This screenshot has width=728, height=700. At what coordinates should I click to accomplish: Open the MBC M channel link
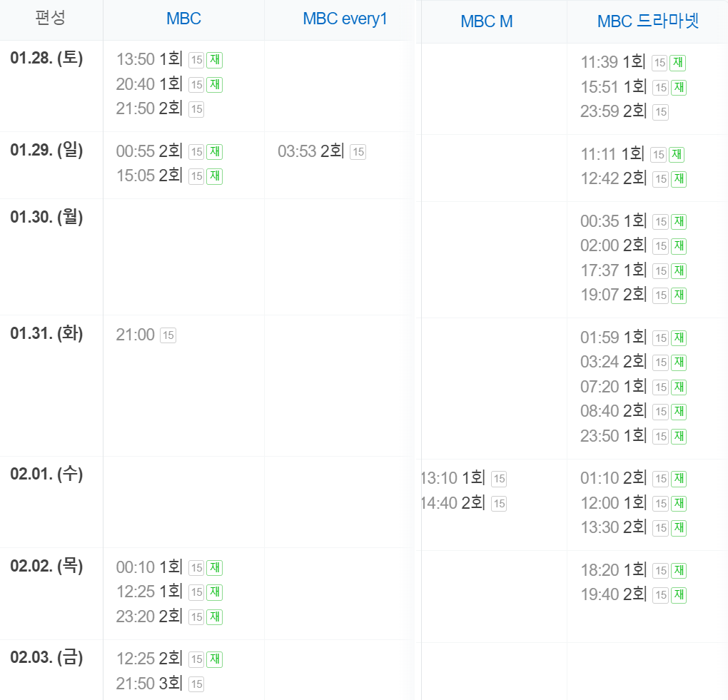click(x=487, y=21)
